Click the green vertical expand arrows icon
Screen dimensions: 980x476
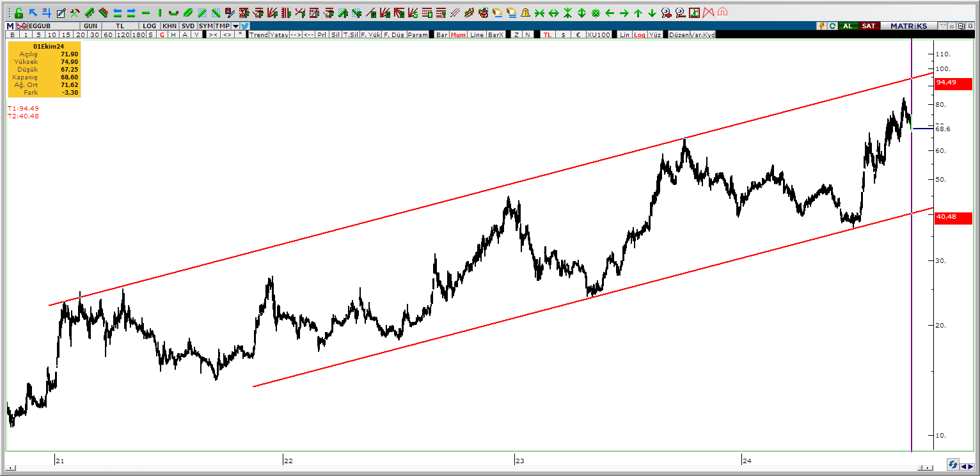pyautogui.click(x=581, y=13)
